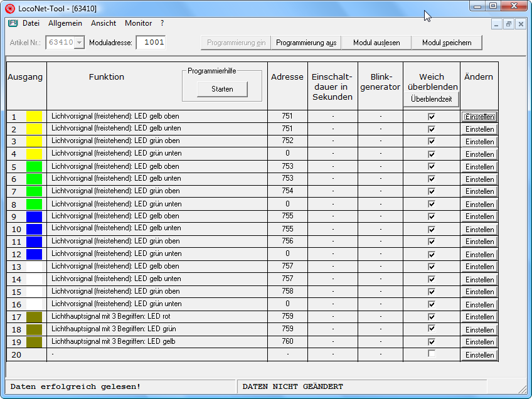Click the green swatch of output 5
This screenshot has width=532, height=399.
pos(35,167)
